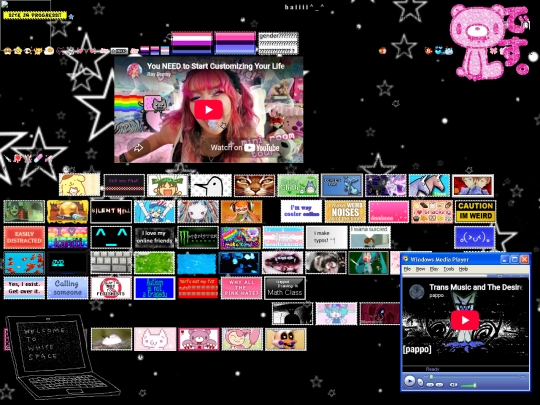Click the Media Player seek bar handle
Viewport: 540px width, 405px height.
click(431, 377)
